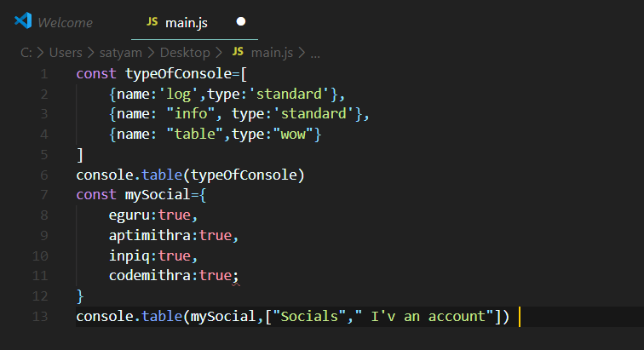
Task: Click the JS file icon in breadcrumb
Action: pos(238,51)
